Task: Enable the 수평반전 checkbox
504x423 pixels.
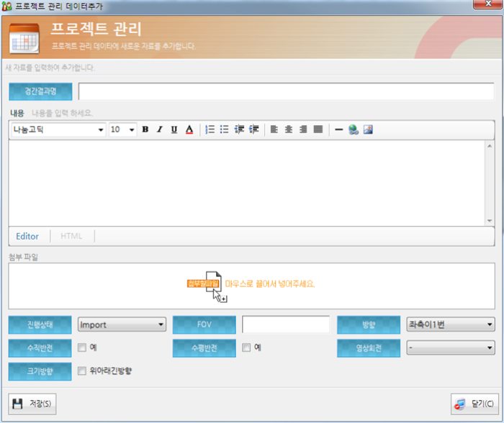Action: click(247, 348)
